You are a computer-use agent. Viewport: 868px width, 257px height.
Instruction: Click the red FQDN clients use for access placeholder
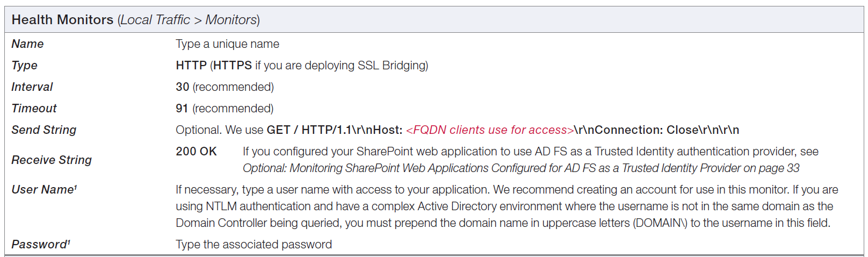pos(490,130)
